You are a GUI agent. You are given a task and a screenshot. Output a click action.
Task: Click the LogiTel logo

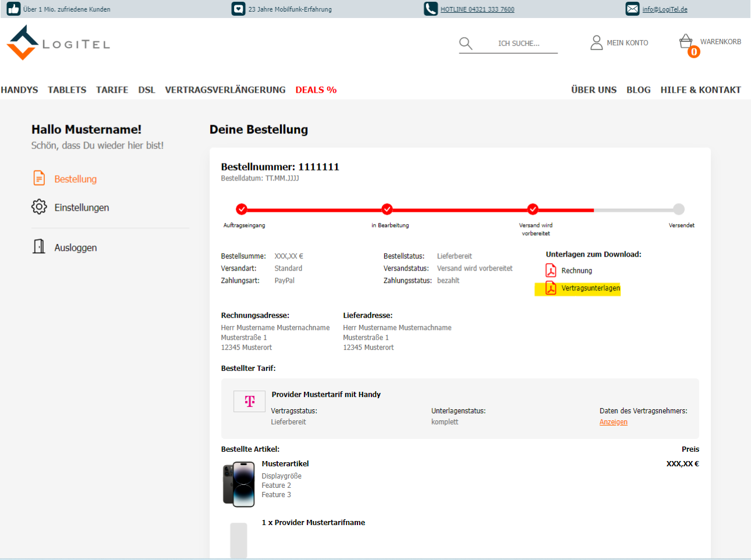click(x=58, y=43)
